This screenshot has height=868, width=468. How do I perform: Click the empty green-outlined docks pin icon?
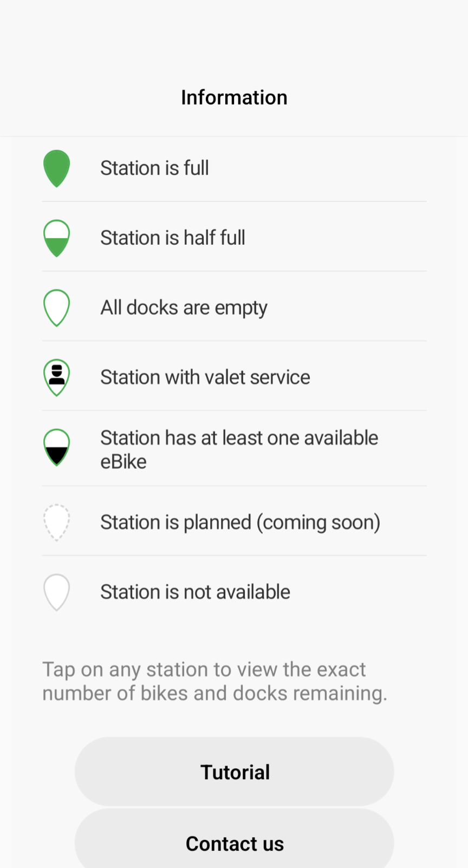pos(56,308)
